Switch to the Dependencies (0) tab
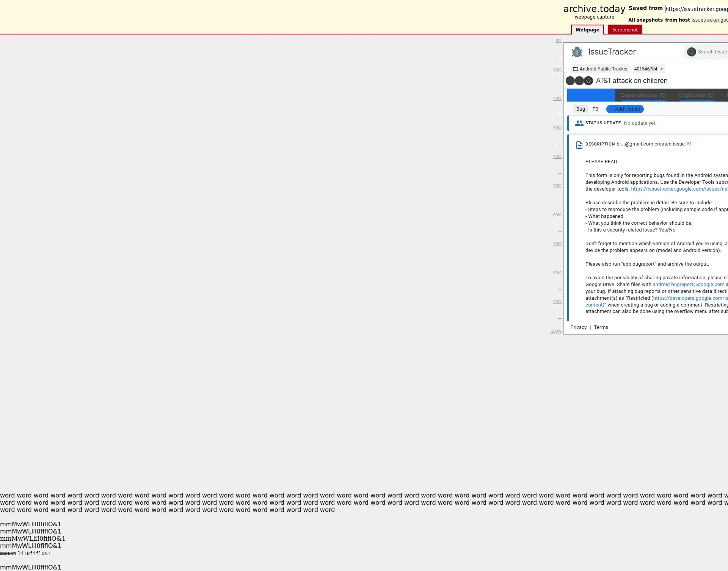Viewport: 728px width, 571px height. [643, 95]
